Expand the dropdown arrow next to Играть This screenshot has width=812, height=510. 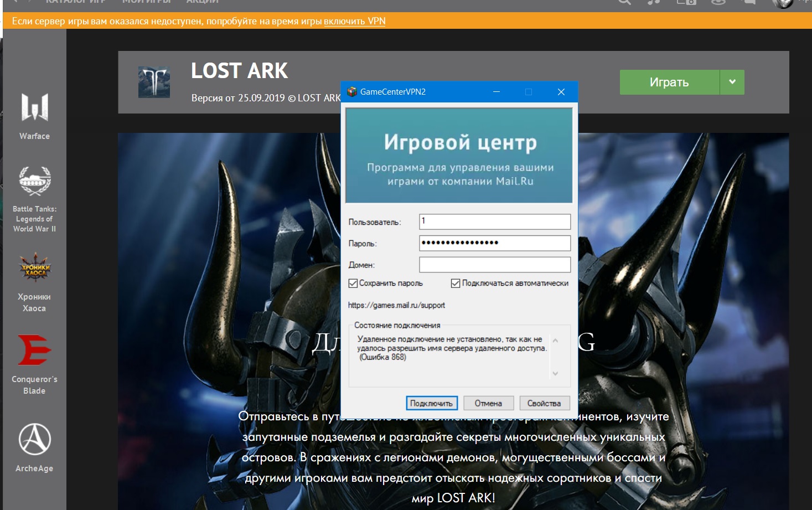[x=732, y=82]
